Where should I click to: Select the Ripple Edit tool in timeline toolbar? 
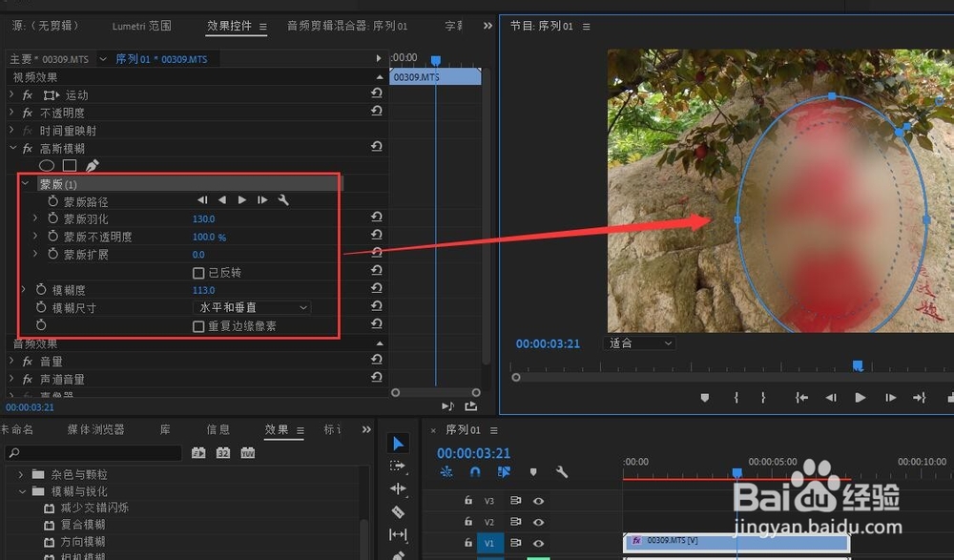tap(399, 489)
